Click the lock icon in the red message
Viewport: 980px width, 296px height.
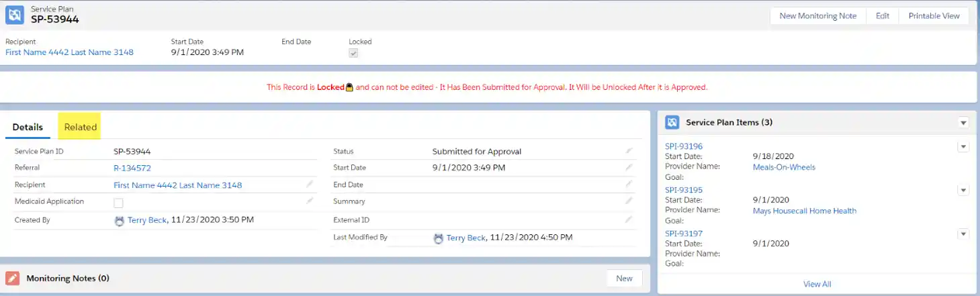[349, 87]
